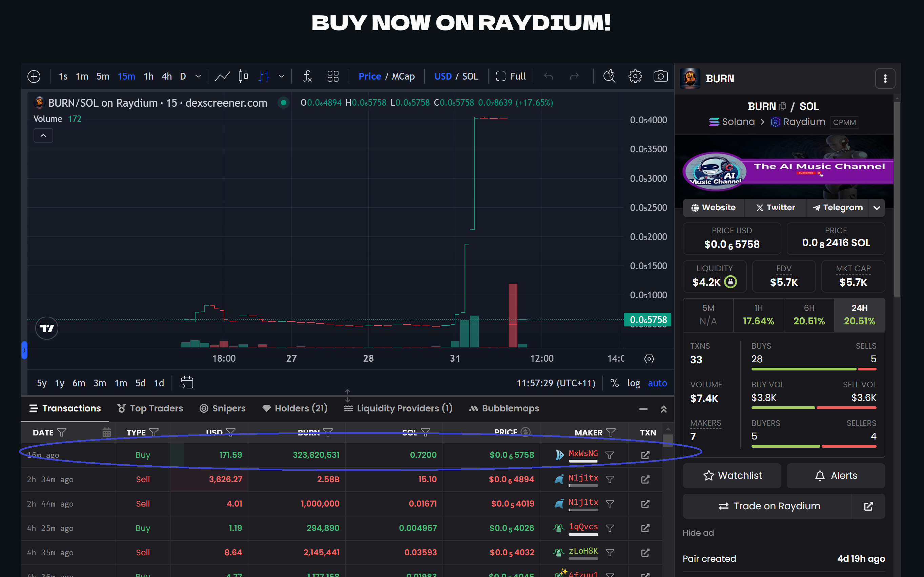The image size is (924, 577).
Task: Take a chart snapshot with camera icon
Action: click(660, 76)
